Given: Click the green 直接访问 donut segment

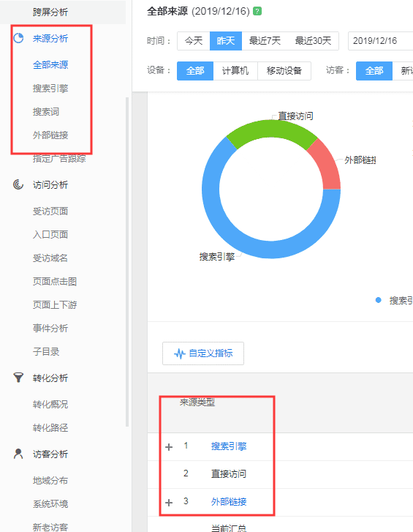Looking at the screenshot, I should click(271, 132).
